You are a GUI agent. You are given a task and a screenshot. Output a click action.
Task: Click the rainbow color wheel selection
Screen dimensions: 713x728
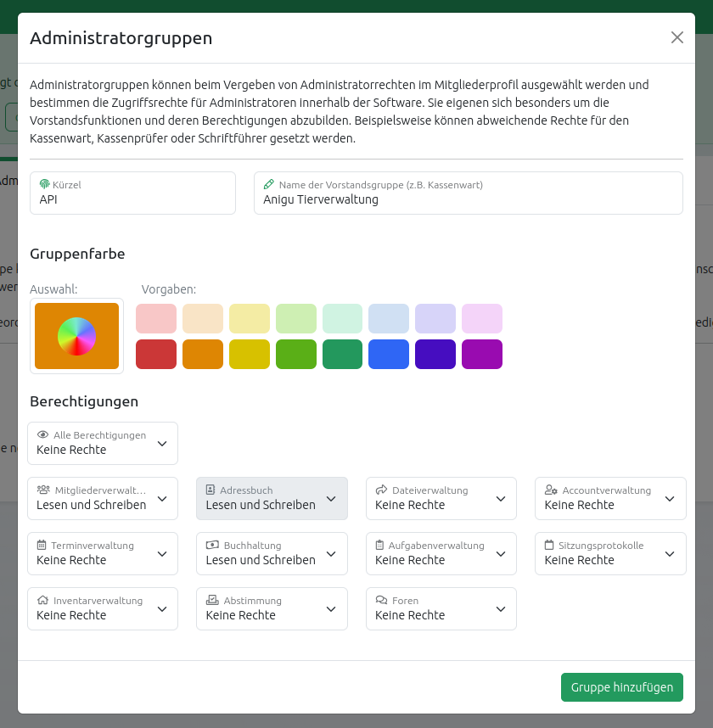coord(76,335)
